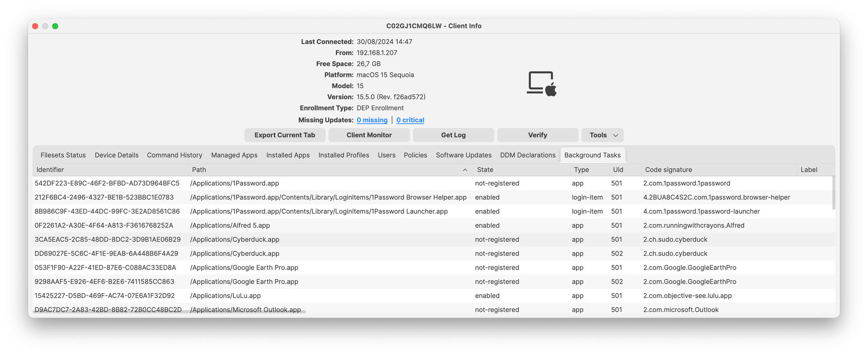Select the Background Tasks tab
This screenshot has height=355, width=868.
[592, 155]
